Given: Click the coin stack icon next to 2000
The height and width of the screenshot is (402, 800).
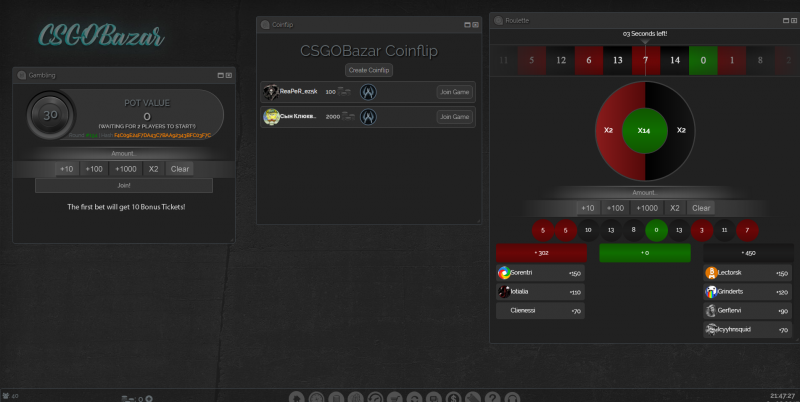Looking at the screenshot, I should (x=348, y=116).
